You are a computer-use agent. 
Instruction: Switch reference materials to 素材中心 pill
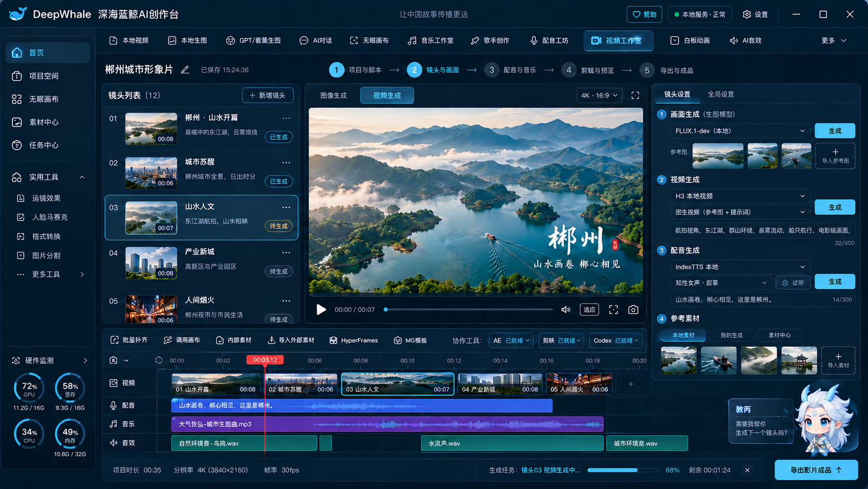pyautogui.click(x=780, y=335)
